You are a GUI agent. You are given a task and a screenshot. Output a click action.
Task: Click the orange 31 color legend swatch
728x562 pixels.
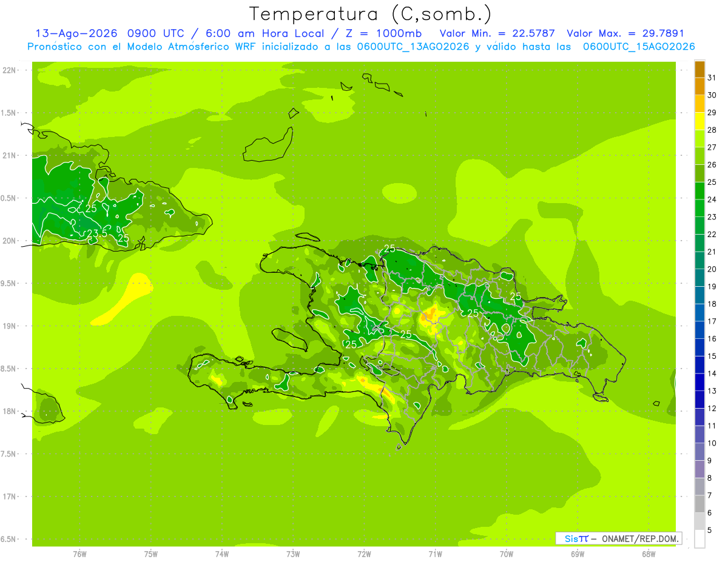click(699, 70)
